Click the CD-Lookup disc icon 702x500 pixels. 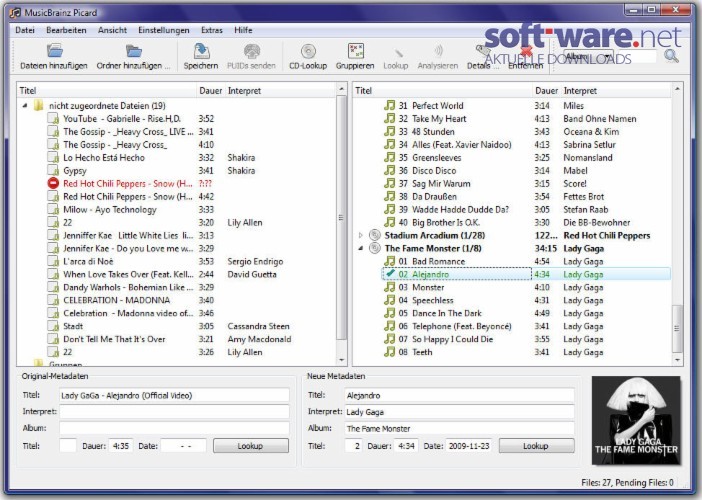[308, 51]
